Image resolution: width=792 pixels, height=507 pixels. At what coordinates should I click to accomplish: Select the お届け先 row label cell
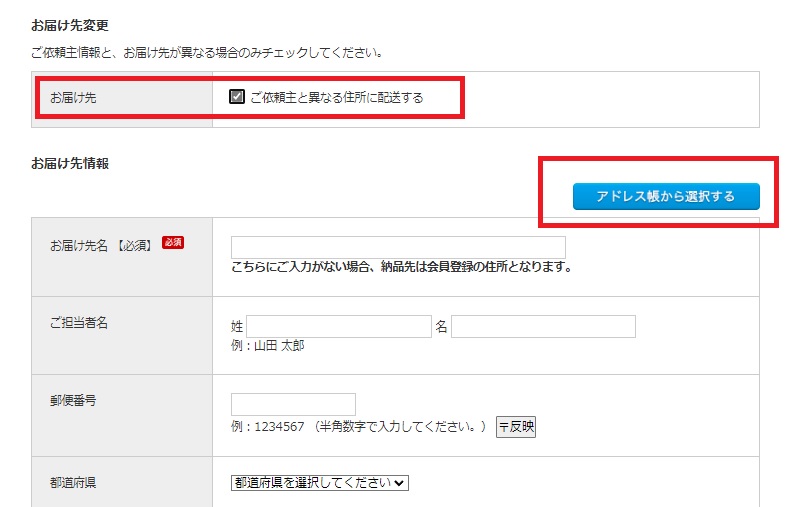(x=74, y=98)
